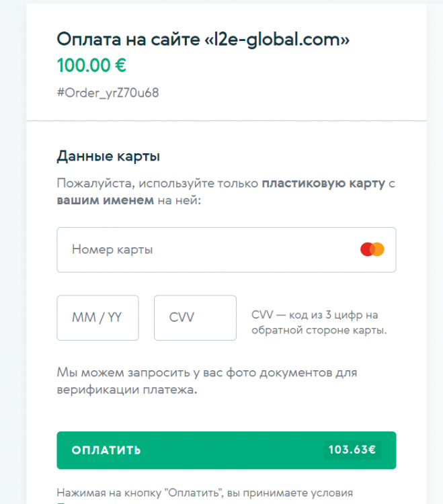Click the Пожалуйста, используйте только instruction text

pyautogui.click(x=158, y=183)
